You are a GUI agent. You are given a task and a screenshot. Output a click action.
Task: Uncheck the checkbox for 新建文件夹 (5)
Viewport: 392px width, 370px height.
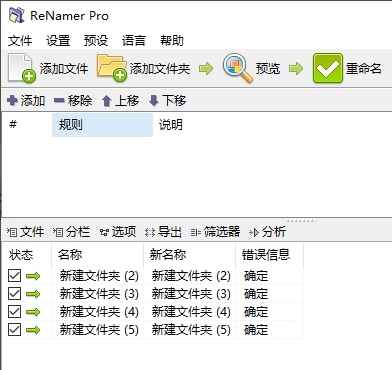pyautogui.click(x=14, y=330)
